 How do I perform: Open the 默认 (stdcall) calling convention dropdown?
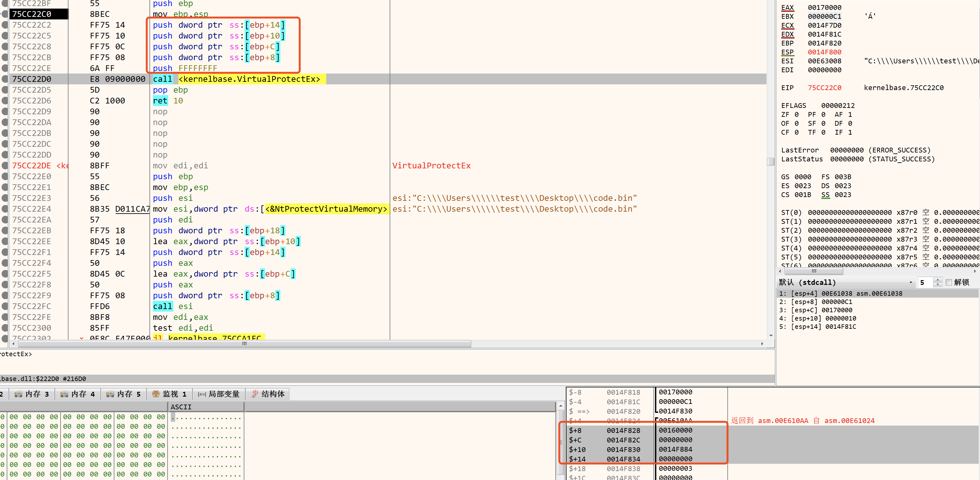(845, 282)
